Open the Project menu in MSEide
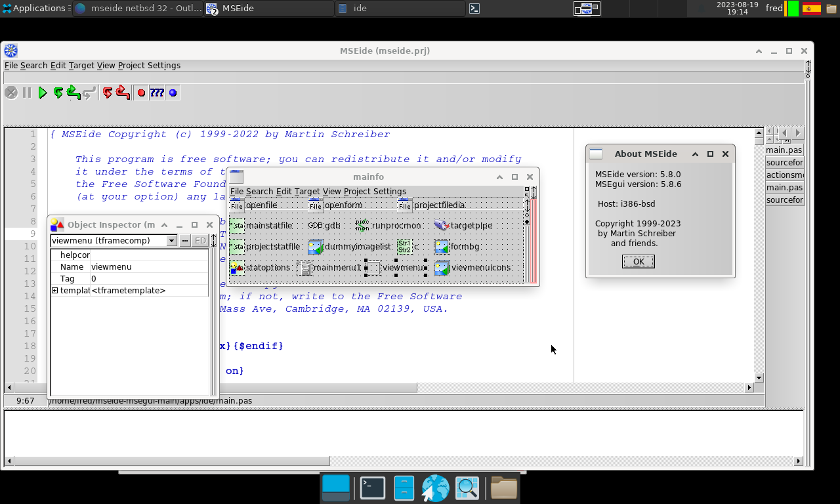 click(x=133, y=66)
